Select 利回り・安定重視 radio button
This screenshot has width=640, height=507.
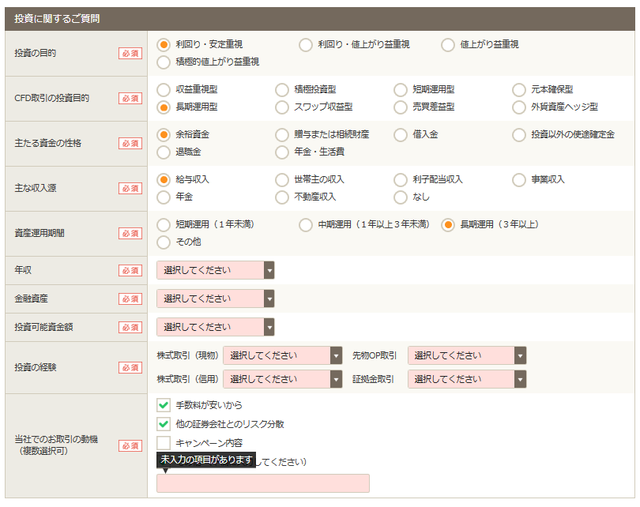[x=163, y=44]
